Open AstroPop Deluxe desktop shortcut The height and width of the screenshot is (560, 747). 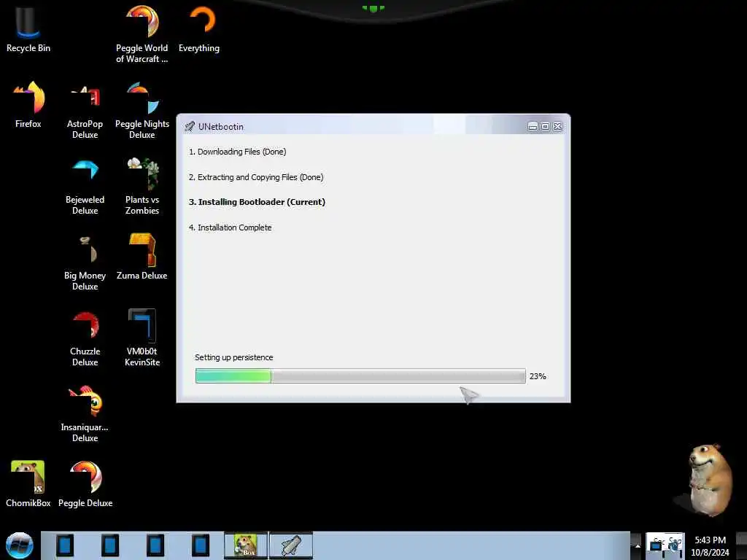click(x=85, y=111)
